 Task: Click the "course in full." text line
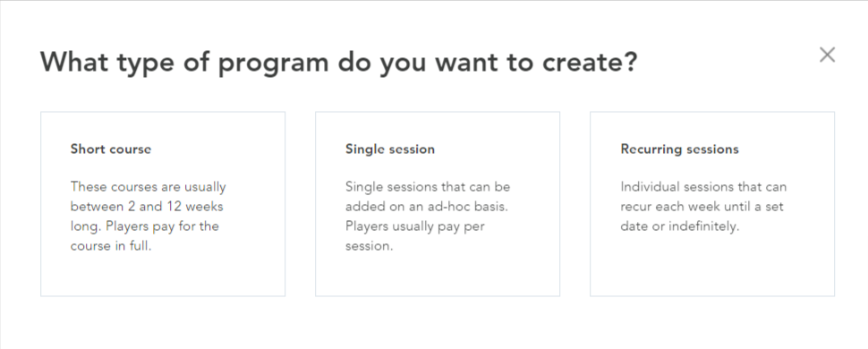(x=111, y=246)
